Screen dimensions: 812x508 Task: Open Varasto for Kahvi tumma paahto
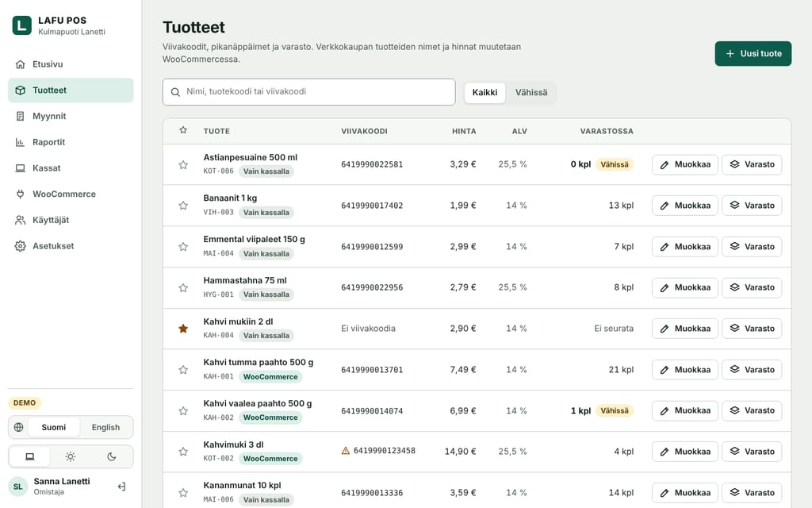pos(752,370)
